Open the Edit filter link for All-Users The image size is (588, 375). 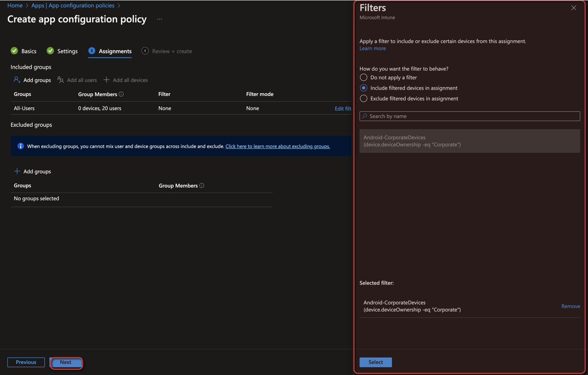[x=343, y=109]
